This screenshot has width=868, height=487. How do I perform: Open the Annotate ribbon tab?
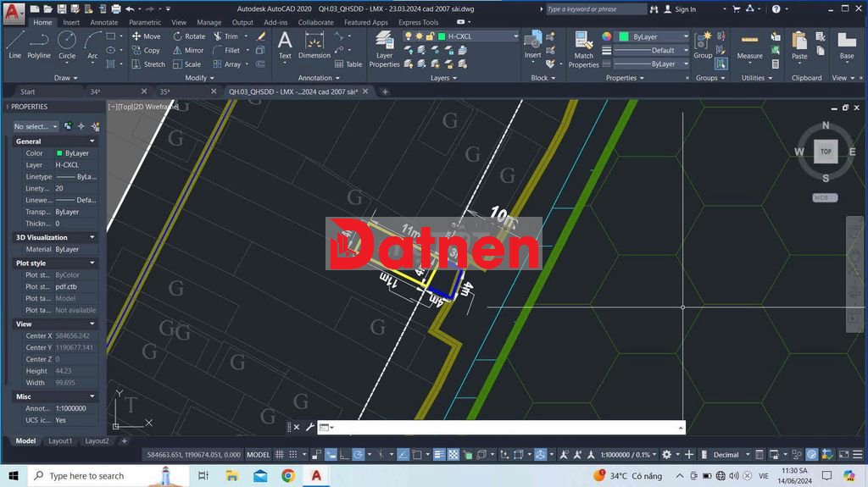click(x=104, y=23)
